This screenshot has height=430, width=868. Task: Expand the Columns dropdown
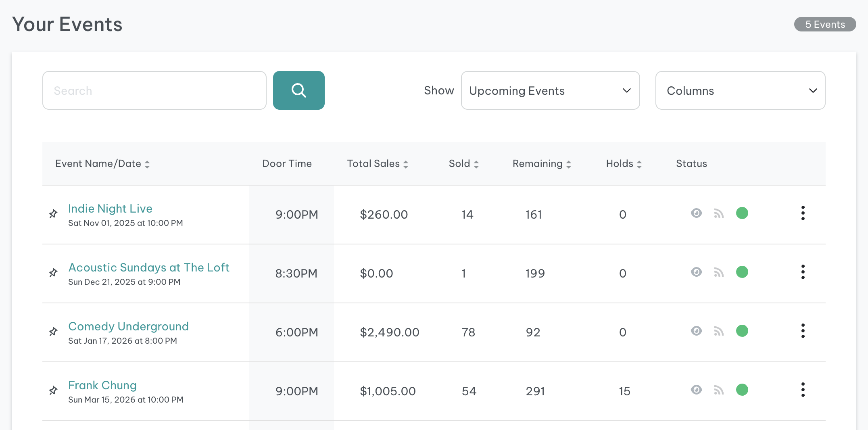(x=740, y=90)
